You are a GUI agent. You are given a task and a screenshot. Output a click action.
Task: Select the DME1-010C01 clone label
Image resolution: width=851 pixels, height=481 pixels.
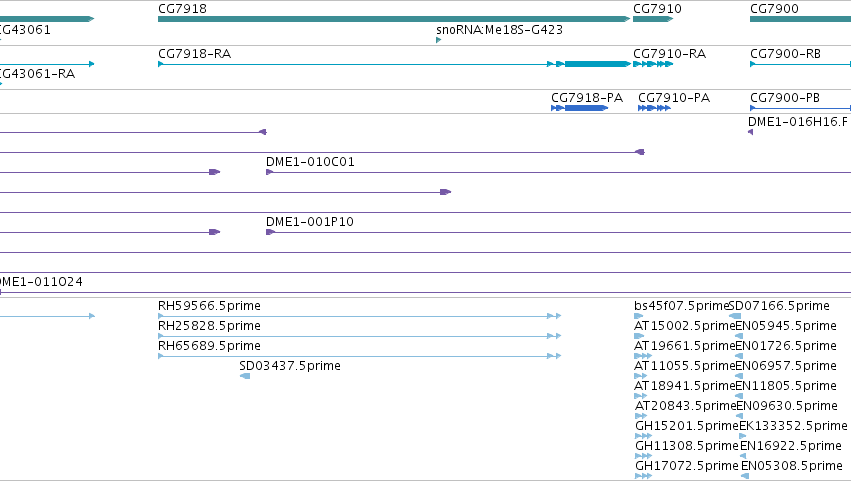point(310,162)
